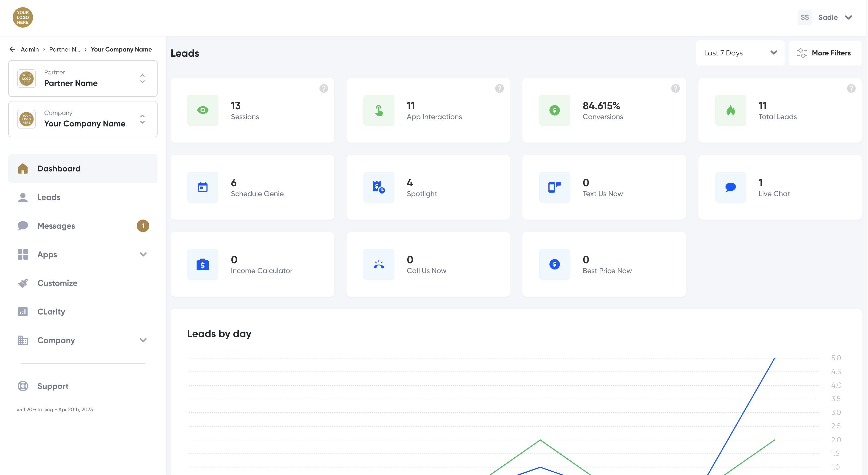
Task: Click the More Filters button
Action: pyautogui.click(x=825, y=53)
